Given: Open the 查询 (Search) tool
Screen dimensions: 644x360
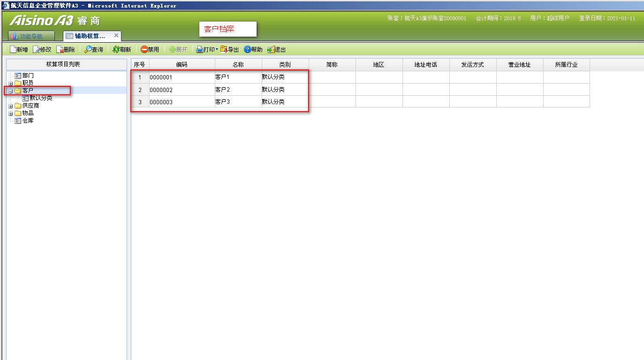Looking at the screenshot, I should click(x=88, y=49).
